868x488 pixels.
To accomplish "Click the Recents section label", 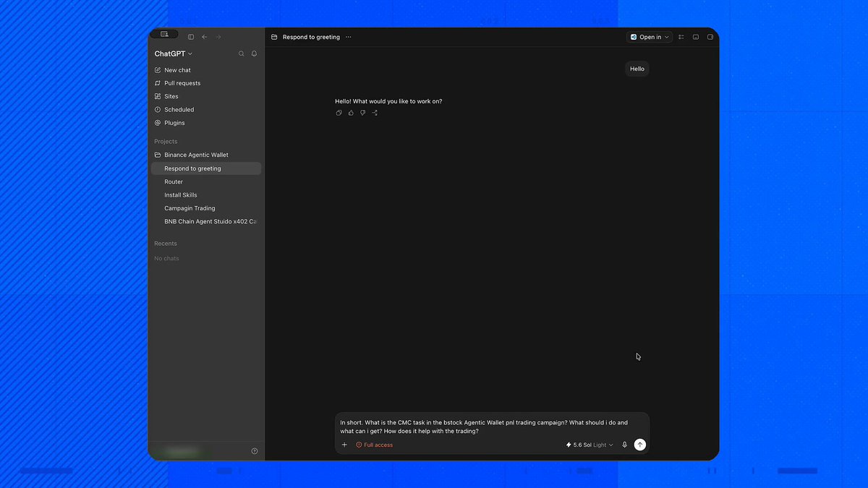I will (x=166, y=244).
